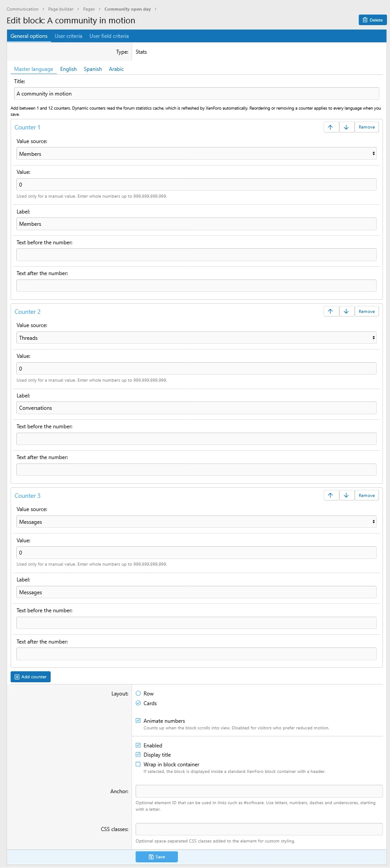
Task: Click Counter 1 Text before the number field
Action: coord(196,254)
